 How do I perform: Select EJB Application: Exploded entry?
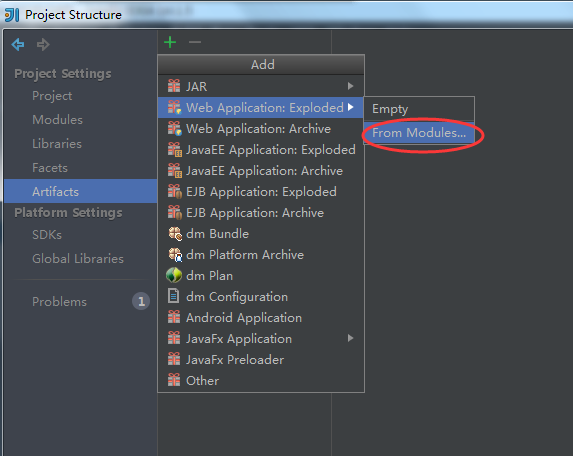coord(261,191)
